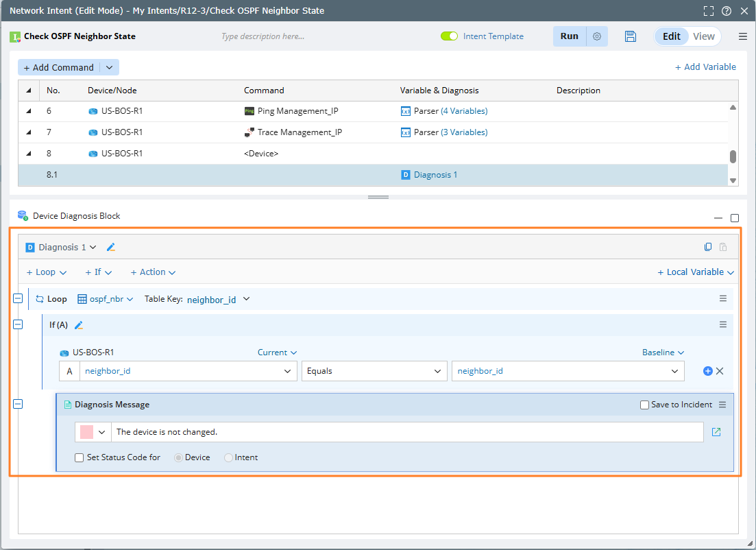Click the help question mark icon
This screenshot has height=550, width=756.
pos(726,11)
